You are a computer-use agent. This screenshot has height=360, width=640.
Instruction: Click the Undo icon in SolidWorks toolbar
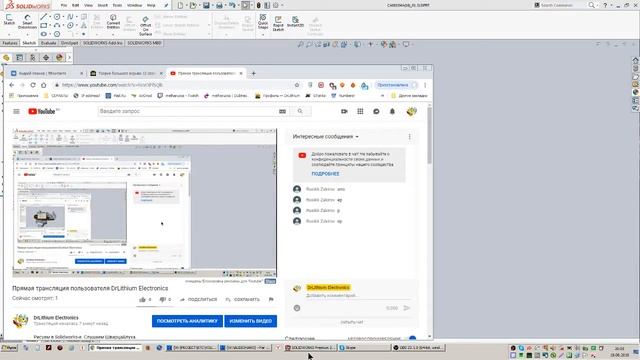click(x=232, y=5)
